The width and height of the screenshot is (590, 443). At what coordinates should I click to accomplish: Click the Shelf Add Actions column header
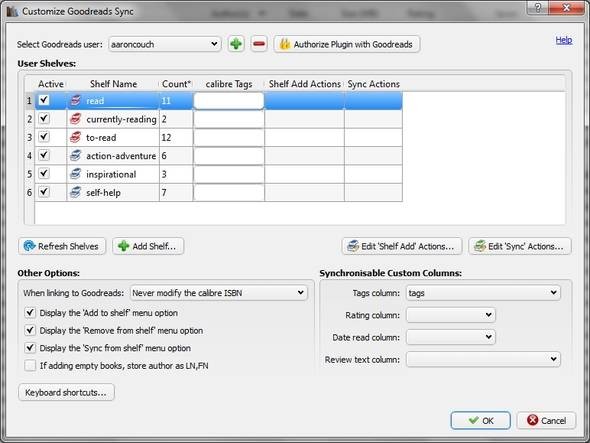304,84
